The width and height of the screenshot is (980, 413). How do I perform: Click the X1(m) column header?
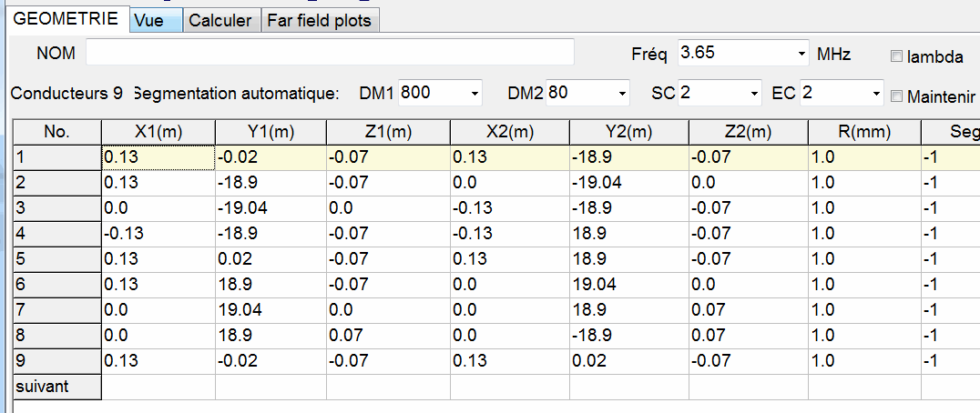pos(158,132)
